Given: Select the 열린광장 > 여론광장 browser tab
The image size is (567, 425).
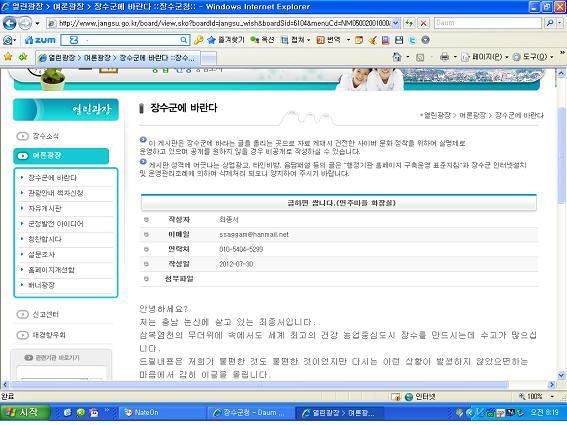Looking at the screenshot, I should click(118, 58).
